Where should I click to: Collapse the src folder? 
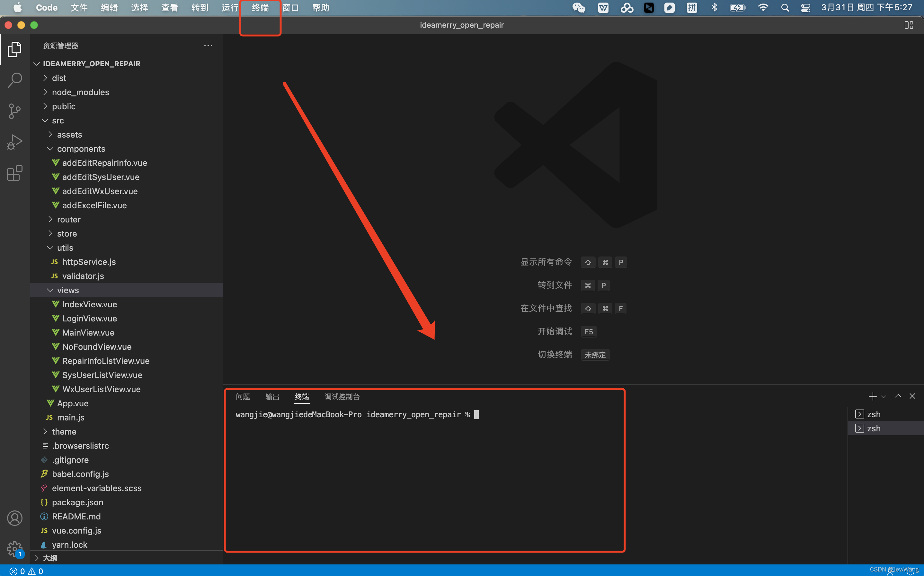126,121
